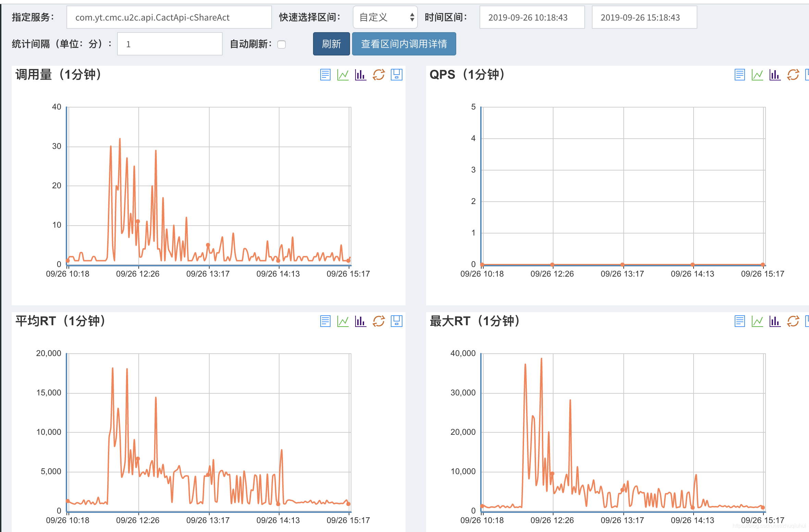Switch 调用量 chart to line type

343,75
